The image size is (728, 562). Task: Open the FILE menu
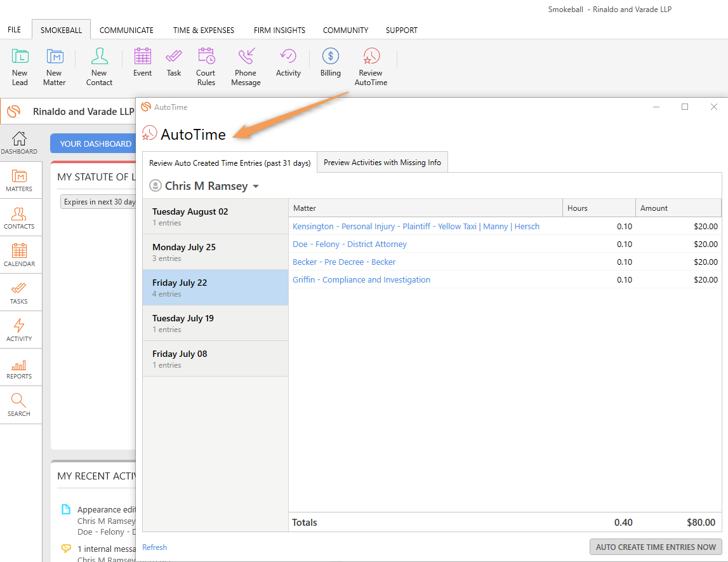coord(14,30)
